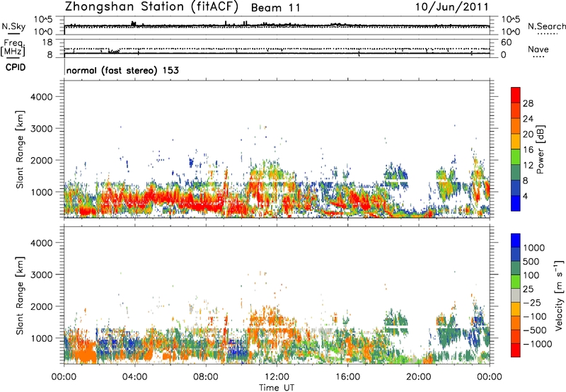566x392 pixels.
Task: Click the '-500' velocity colorbar value
Action: [535, 330]
